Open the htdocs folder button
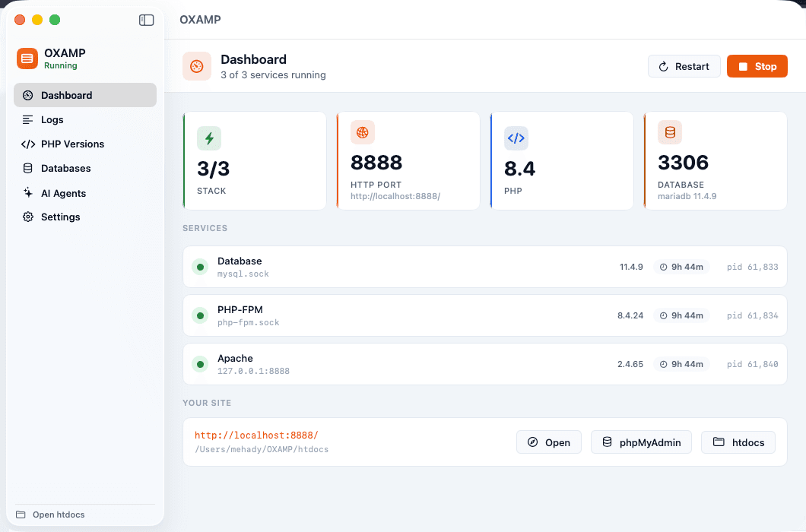 coord(738,442)
